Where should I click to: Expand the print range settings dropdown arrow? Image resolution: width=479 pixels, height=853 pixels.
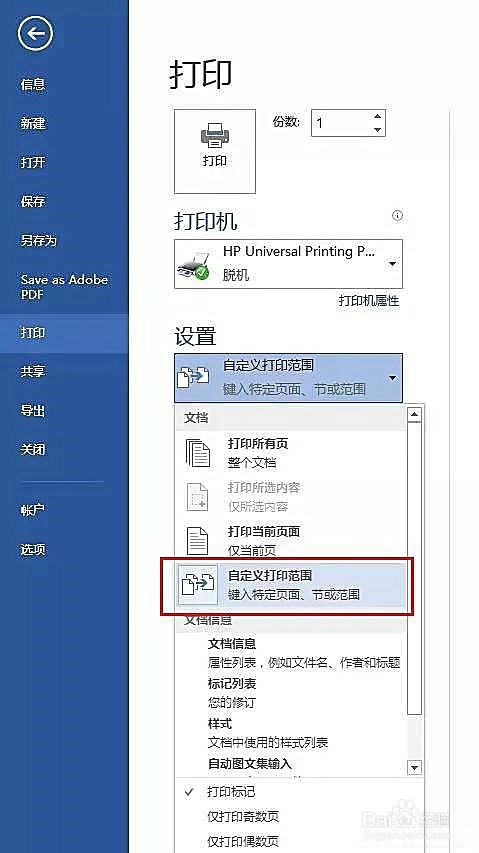tap(393, 378)
